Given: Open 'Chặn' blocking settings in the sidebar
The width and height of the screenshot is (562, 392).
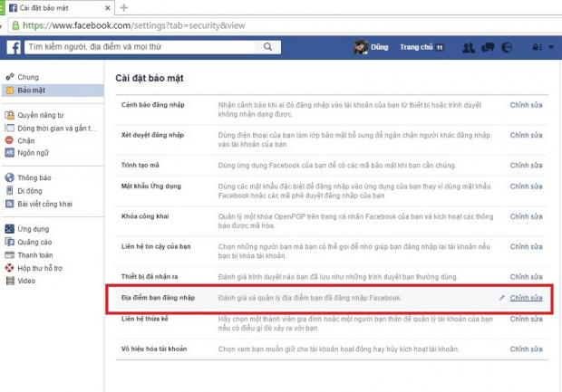Looking at the screenshot, I should (27, 140).
